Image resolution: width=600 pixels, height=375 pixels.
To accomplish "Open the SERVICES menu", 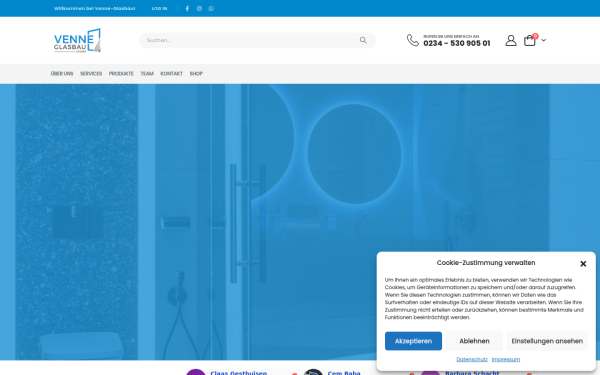I will coord(91,73).
